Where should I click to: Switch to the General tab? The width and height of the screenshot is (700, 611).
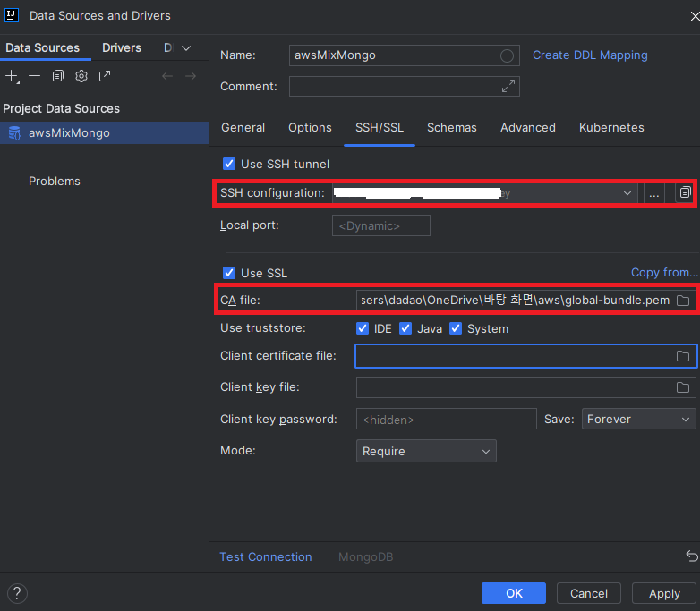tap(243, 128)
